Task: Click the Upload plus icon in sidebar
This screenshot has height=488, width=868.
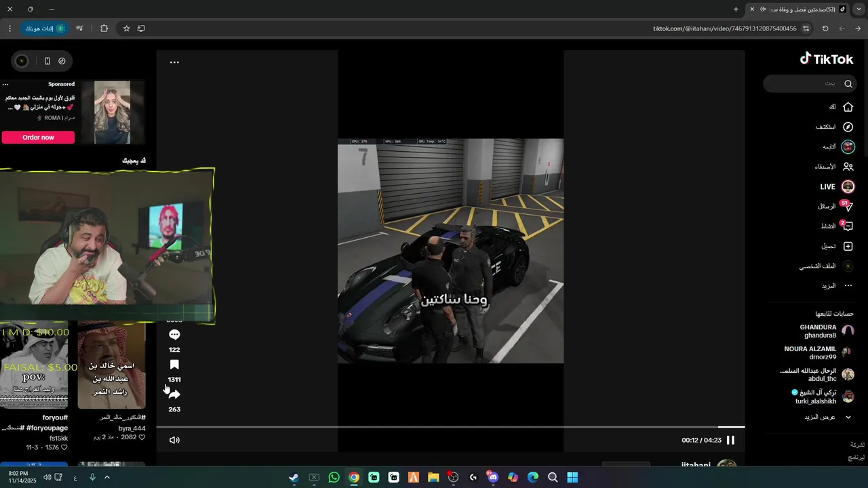Action: click(848, 246)
